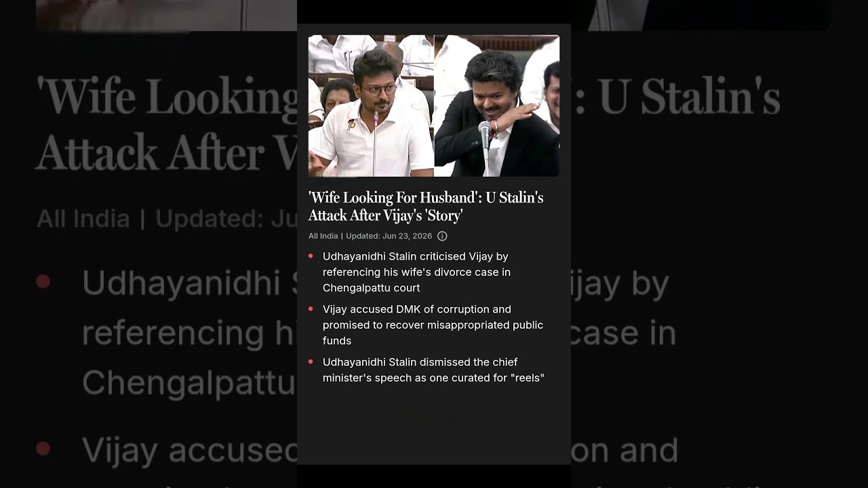
Task: Click the info icon next to the update date
Action: [442, 236]
